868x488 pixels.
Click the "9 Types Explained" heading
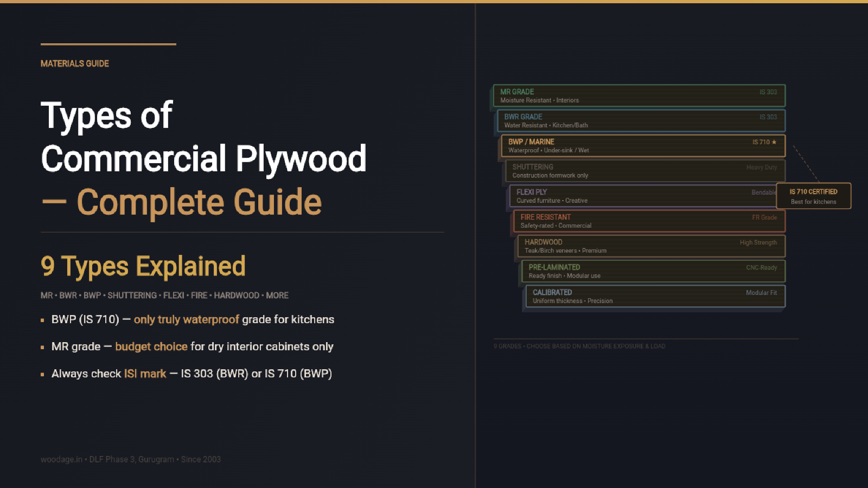click(x=143, y=266)
